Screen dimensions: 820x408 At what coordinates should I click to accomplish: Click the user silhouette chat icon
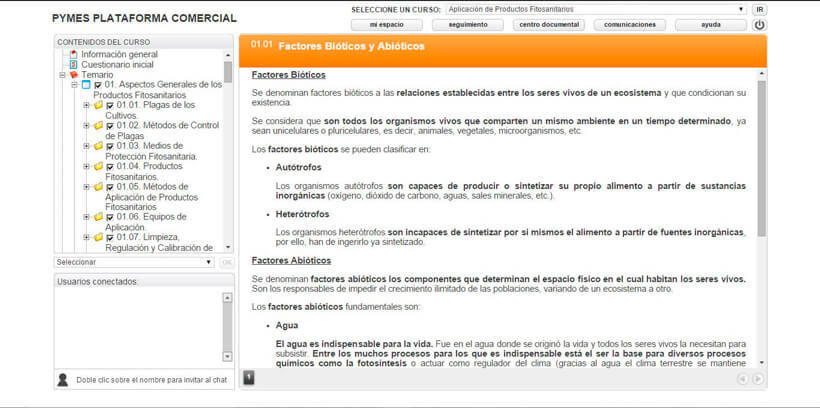point(63,380)
